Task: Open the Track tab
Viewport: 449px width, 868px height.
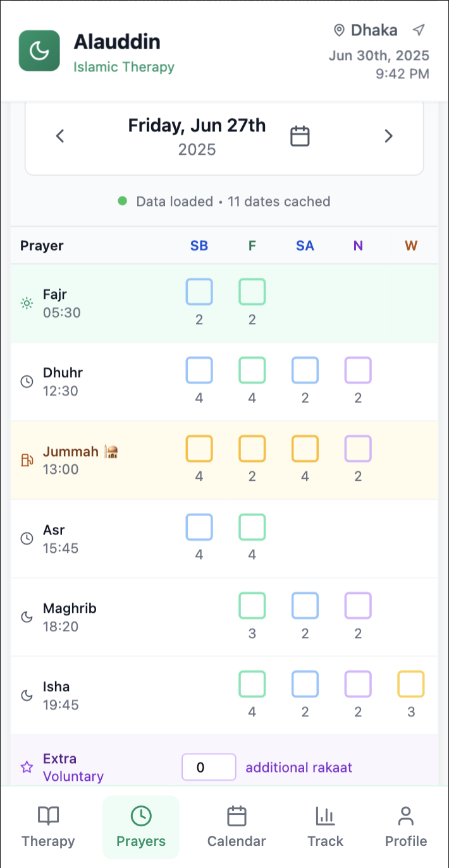Action: coord(325,827)
